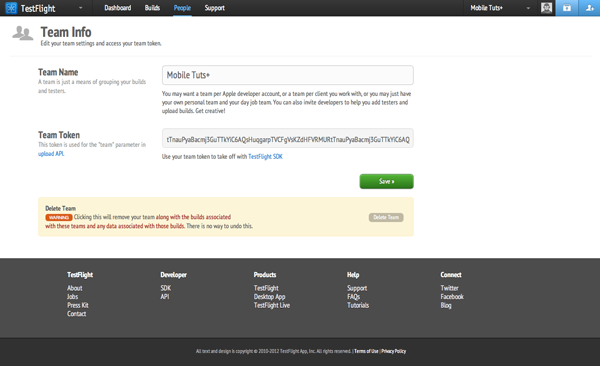Expand the Mobile Tuts+ team dropdown
This screenshot has width=600, height=366.
point(528,8)
